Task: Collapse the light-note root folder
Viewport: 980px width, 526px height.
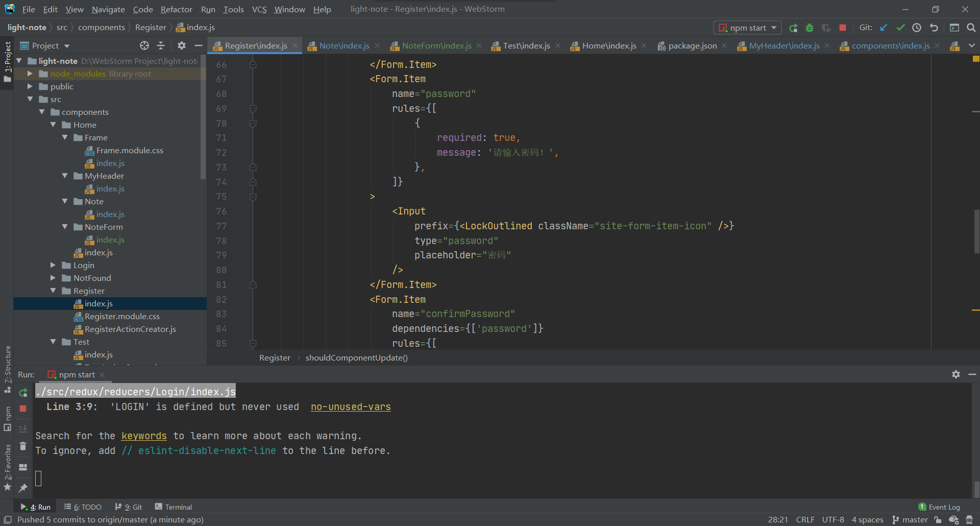Action: click(x=19, y=61)
